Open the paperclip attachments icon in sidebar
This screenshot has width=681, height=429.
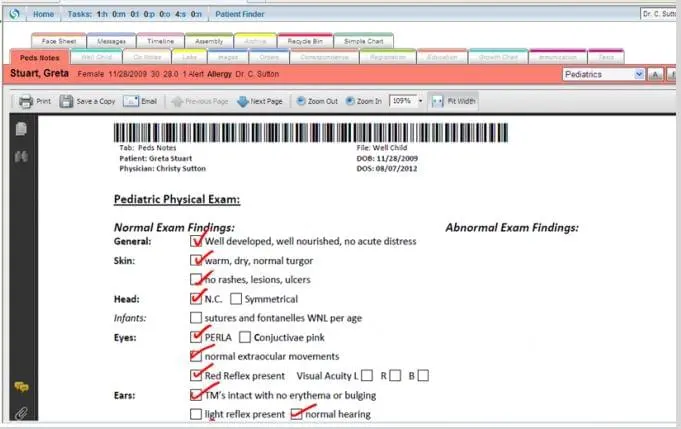[21, 413]
